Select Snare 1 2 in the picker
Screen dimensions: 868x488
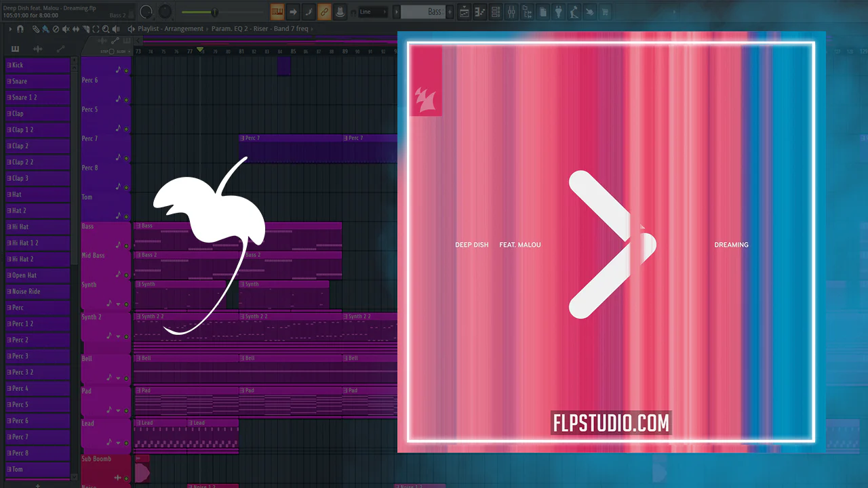(38, 98)
